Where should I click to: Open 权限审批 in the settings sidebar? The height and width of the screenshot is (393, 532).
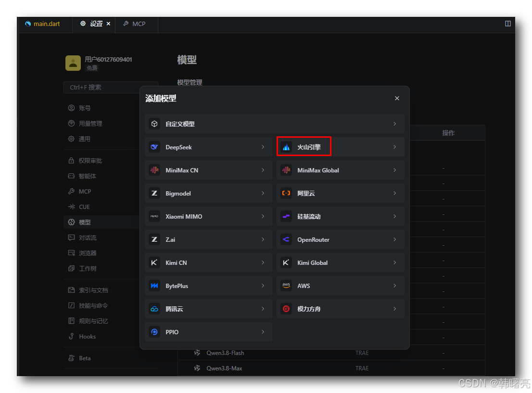click(90, 161)
